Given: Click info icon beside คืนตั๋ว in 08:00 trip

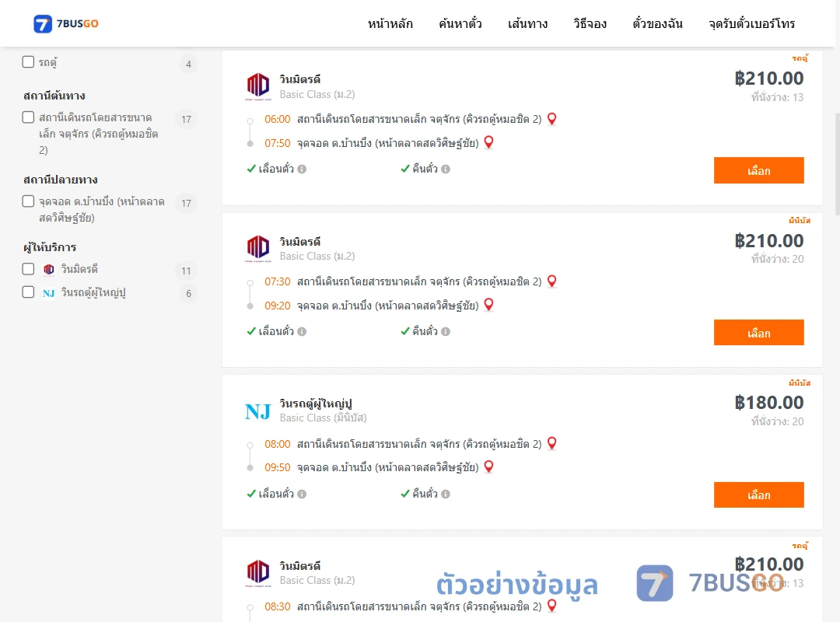Looking at the screenshot, I should pyautogui.click(x=446, y=494).
